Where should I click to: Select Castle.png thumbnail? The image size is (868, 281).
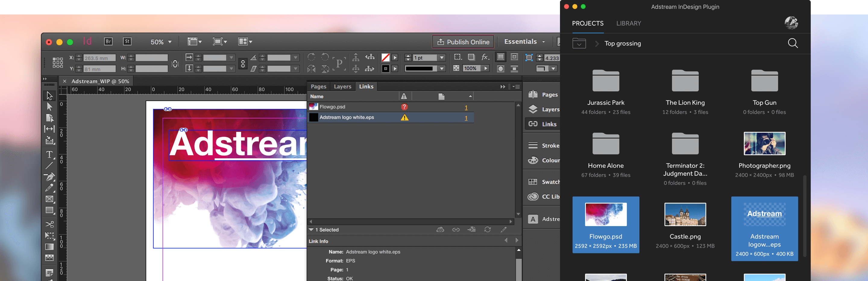coord(685,214)
